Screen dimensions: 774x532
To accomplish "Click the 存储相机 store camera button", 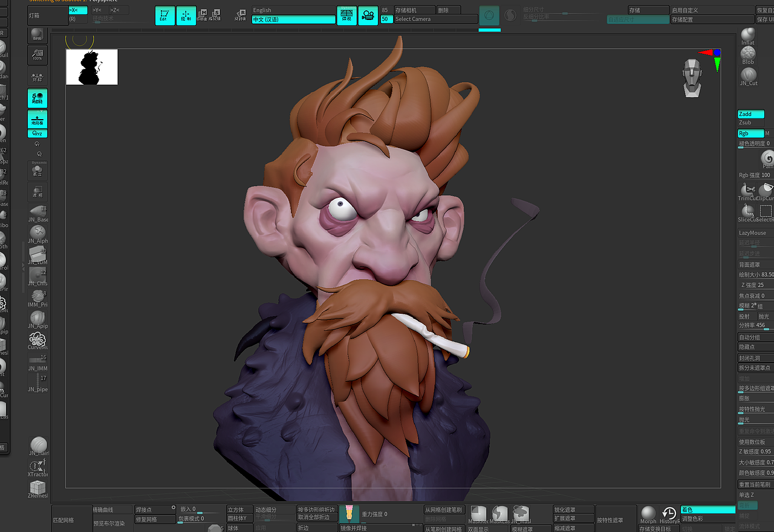I will point(414,10).
